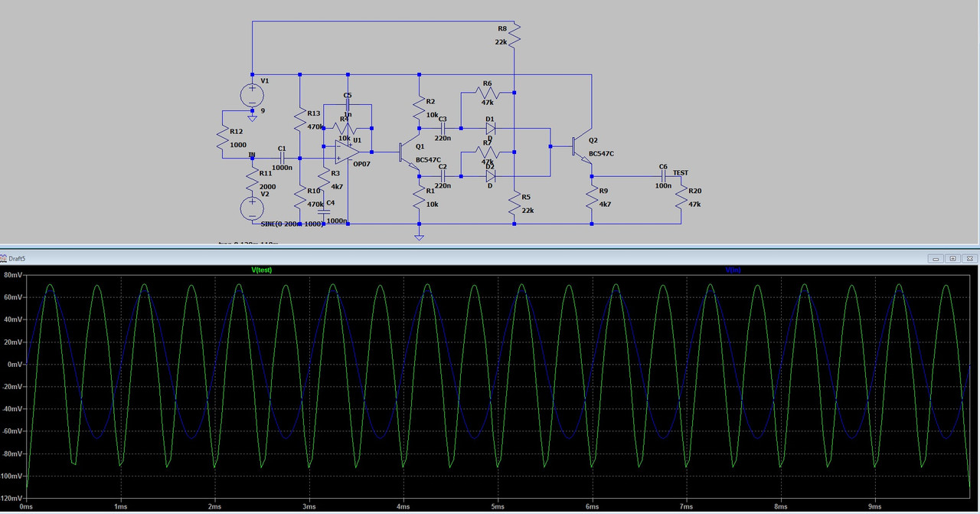The width and height of the screenshot is (980, 514).
Task: Click diode D1 symbol
Action: coord(490,128)
